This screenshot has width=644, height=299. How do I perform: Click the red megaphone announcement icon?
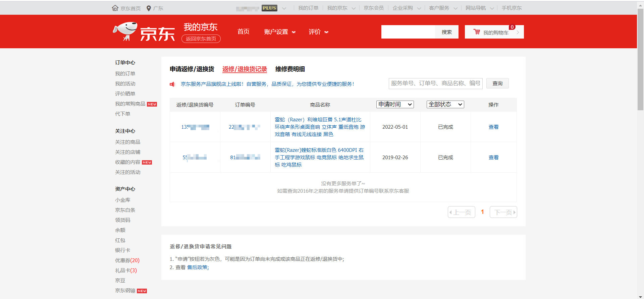pos(172,84)
